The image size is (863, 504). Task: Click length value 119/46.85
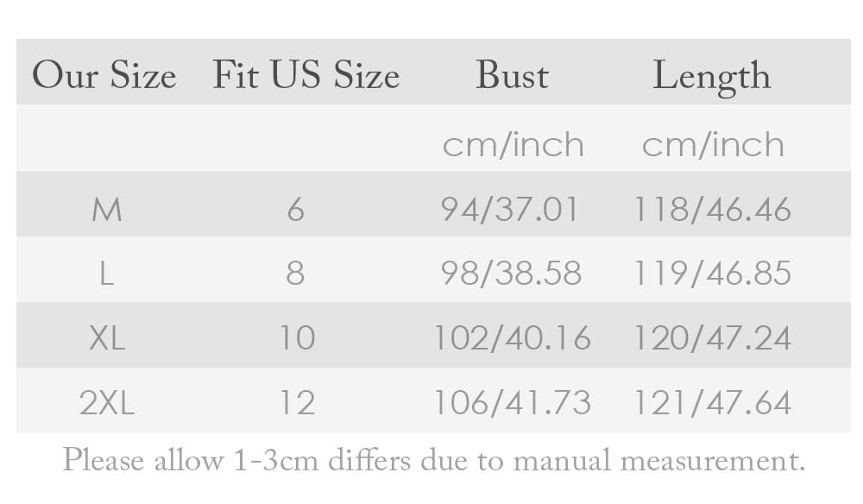[x=712, y=274]
